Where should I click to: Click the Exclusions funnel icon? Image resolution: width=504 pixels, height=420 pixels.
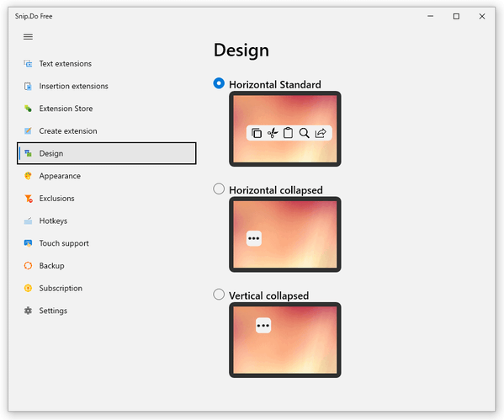click(29, 199)
